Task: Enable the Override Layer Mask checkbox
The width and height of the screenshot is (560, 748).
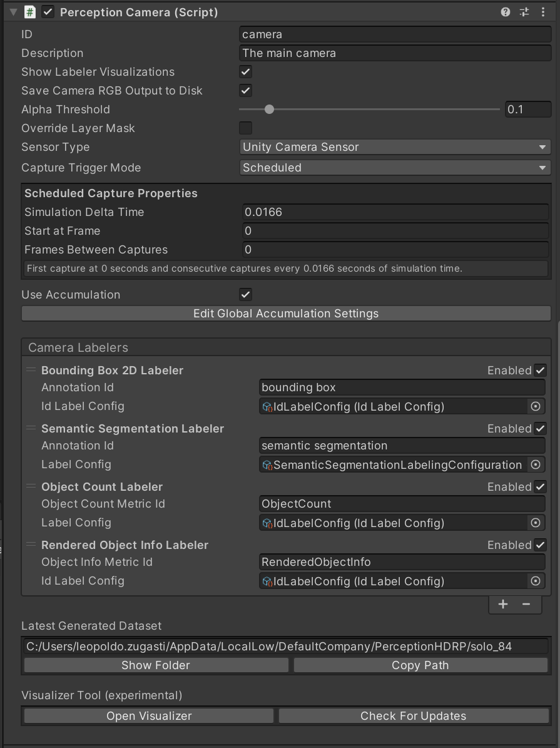Action: pos(246,128)
